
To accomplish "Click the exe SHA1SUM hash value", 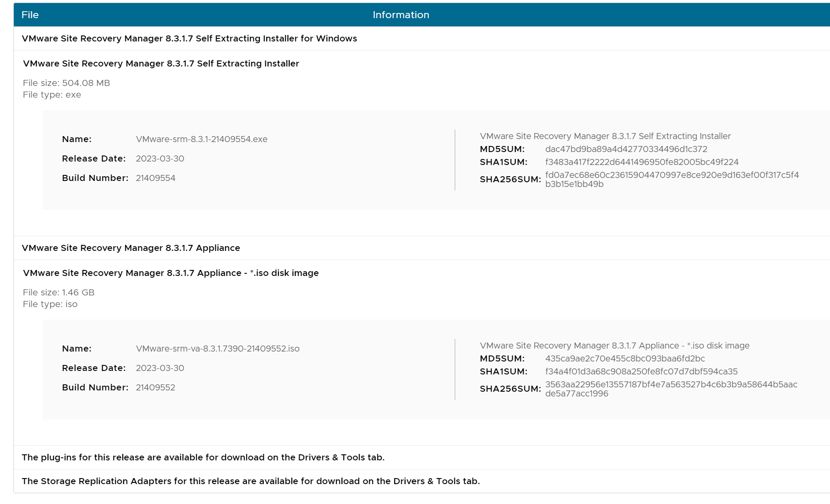I will click(642, 162).
